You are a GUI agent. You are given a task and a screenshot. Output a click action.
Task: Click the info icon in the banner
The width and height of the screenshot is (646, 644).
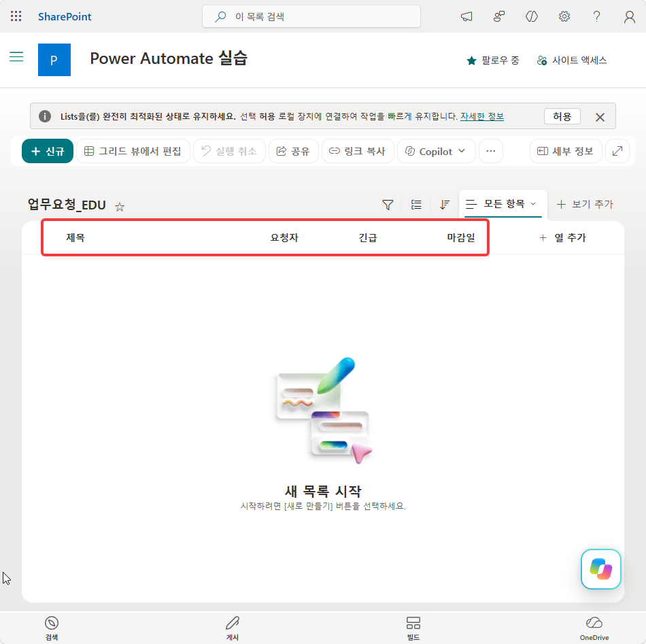coord(45,116)
